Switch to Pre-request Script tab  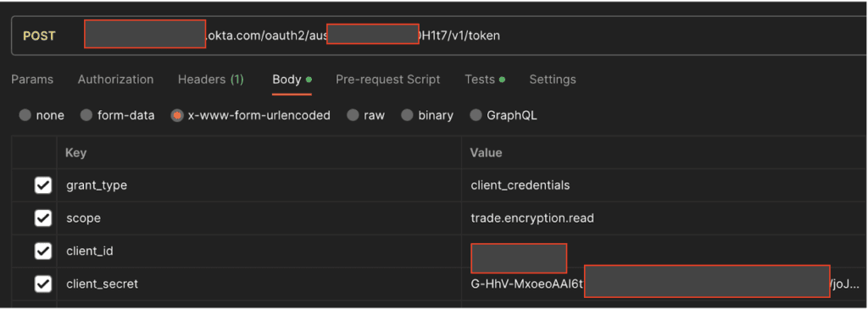point(387,80)
